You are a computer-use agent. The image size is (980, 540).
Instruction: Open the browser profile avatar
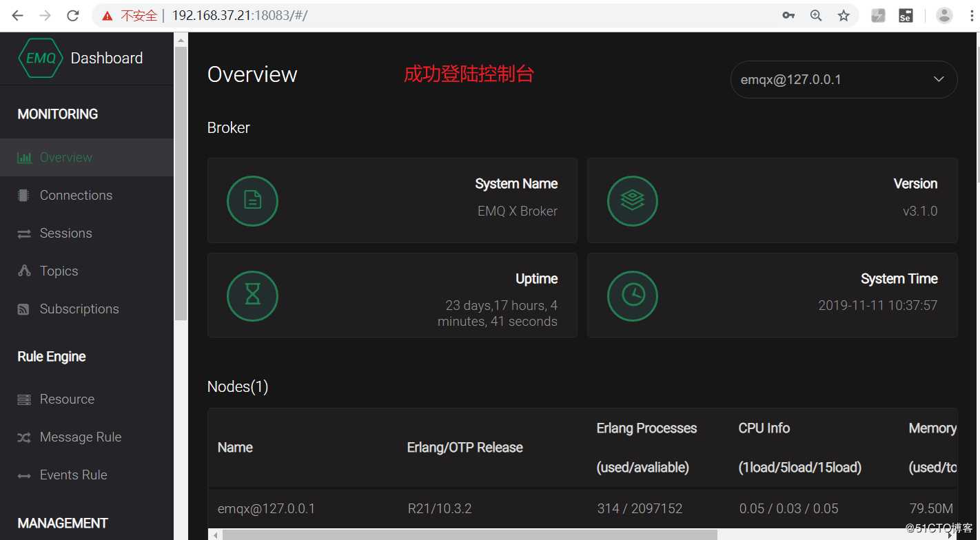(x=944, y=15)
